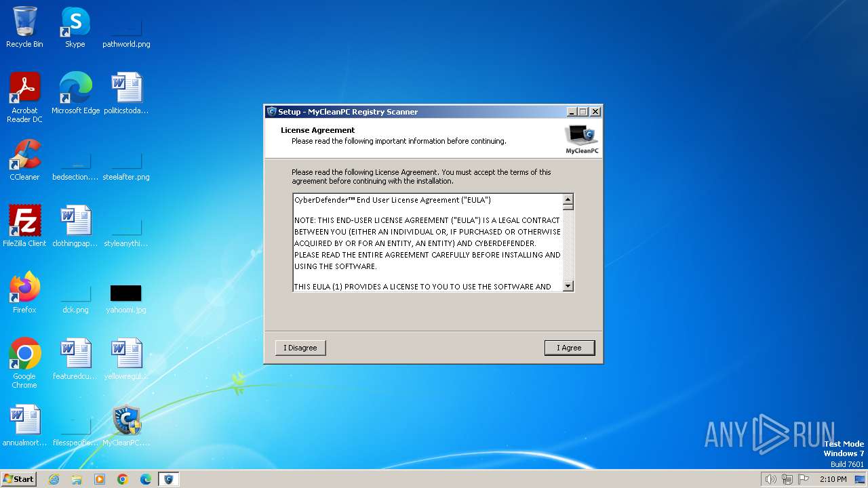Open the volume control in the system tray
Image resolution: width=868 pixels, height=488 pixels.
point(770,479)
